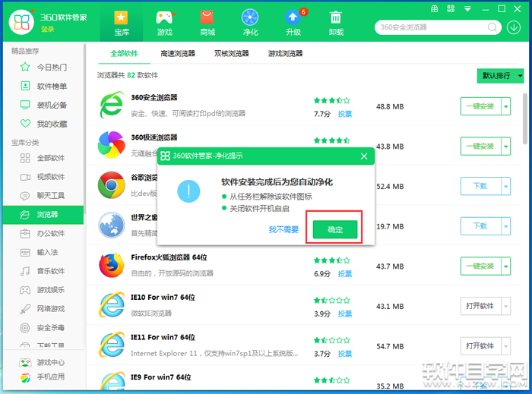Click 投票 link for Firefox火狐浏览器
The width and height of the screenshot is (532, 394).
coord(345,274)
